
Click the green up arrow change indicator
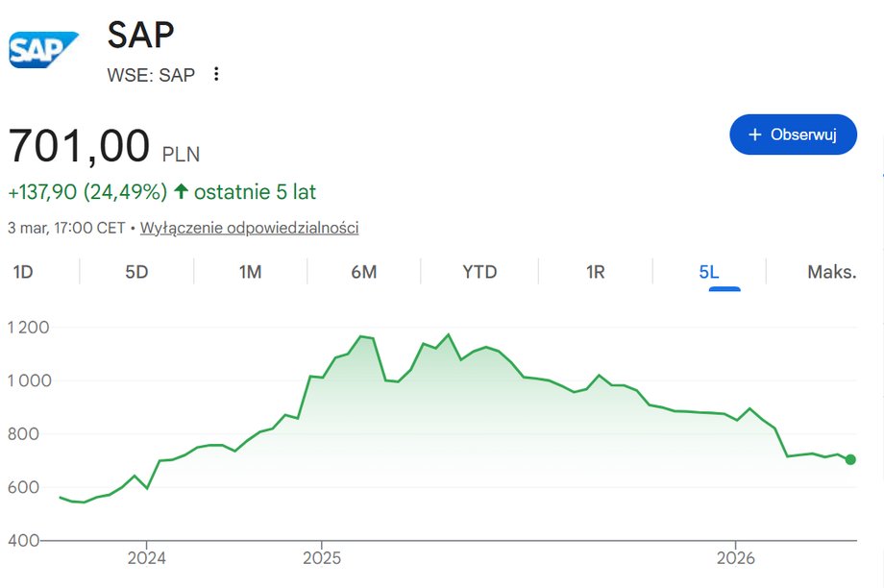[x=181, y=192]
